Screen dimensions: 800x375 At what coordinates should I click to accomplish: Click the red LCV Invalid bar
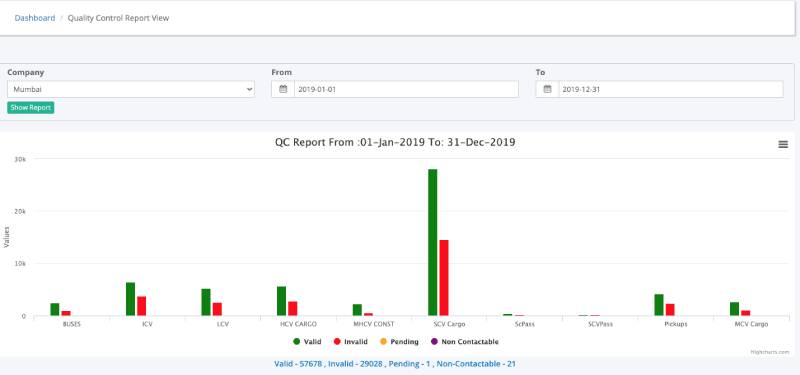click(x=217, y=309)
